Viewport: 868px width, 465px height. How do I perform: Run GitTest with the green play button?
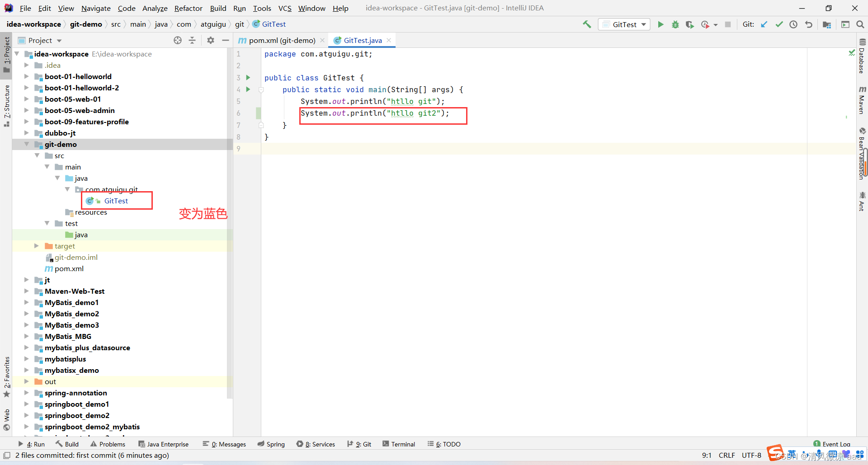660,24
